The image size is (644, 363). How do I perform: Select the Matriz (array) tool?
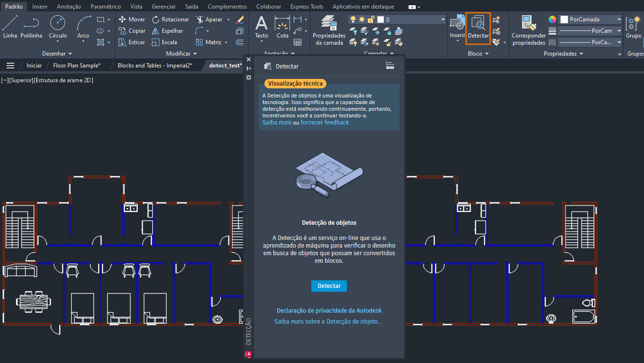208,42
